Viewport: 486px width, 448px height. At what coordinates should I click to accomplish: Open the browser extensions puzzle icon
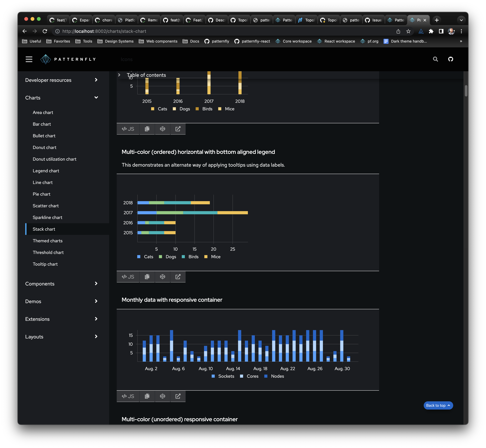coord(431,31)
